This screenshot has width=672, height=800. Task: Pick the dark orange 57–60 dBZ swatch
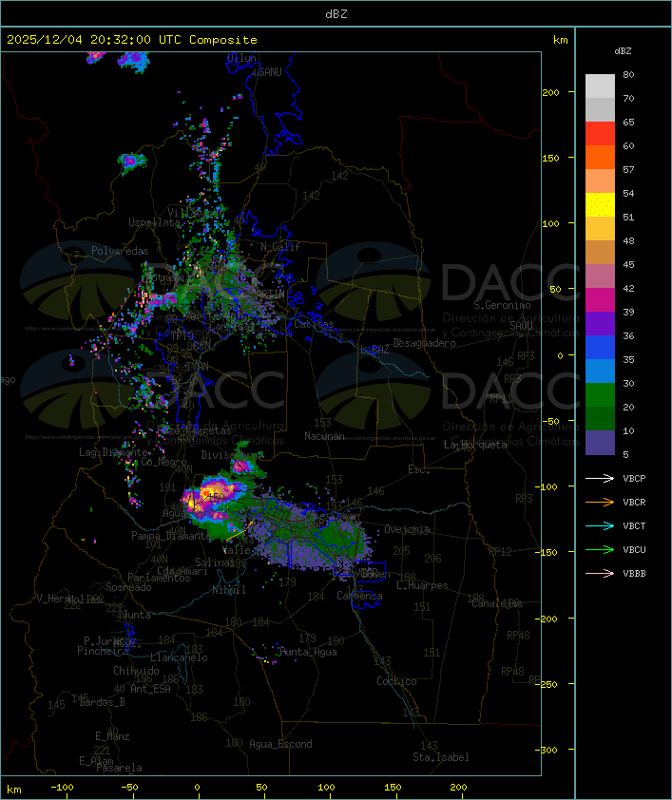pyautogui.click(x=600, y=157)
